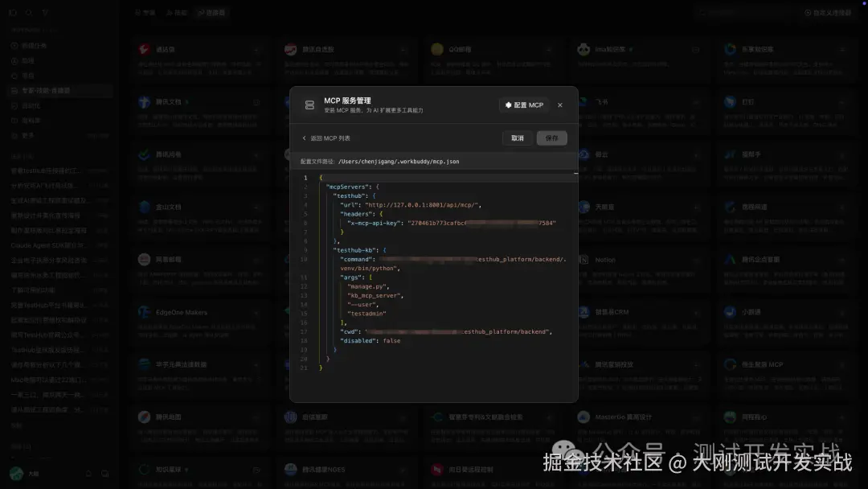The image size is (868, 489).
Task: Click the "--user" argument line
Action: coord(362,305)
